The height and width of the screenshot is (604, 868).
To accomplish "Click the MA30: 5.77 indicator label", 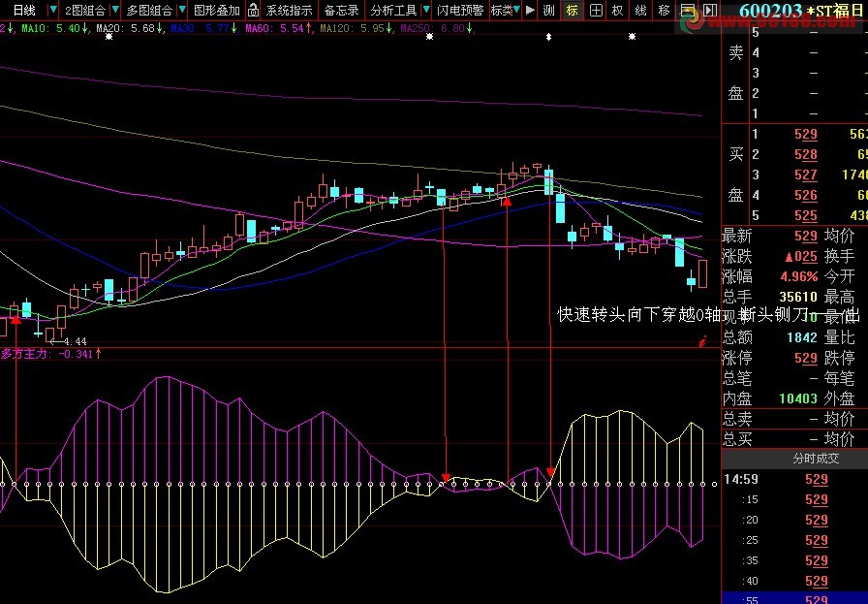I will coord(203,28).
